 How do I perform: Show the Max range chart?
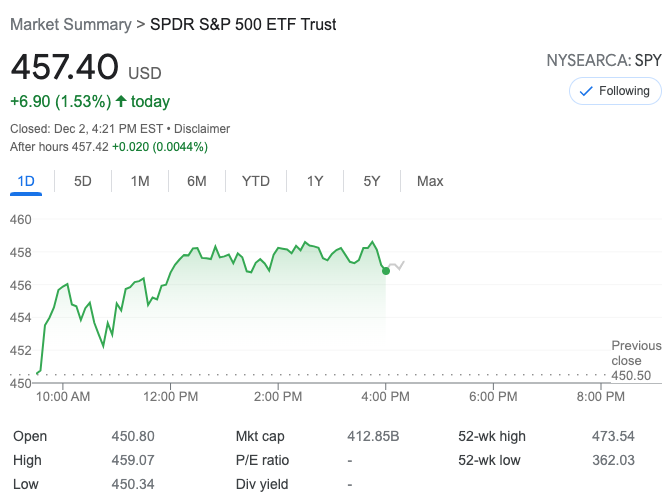[x=430, y=181]
